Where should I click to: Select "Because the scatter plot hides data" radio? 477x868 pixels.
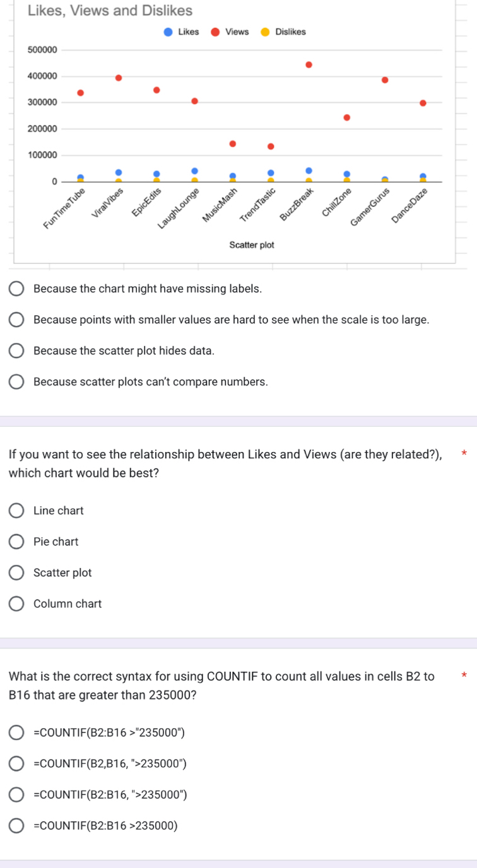point(18,350)
